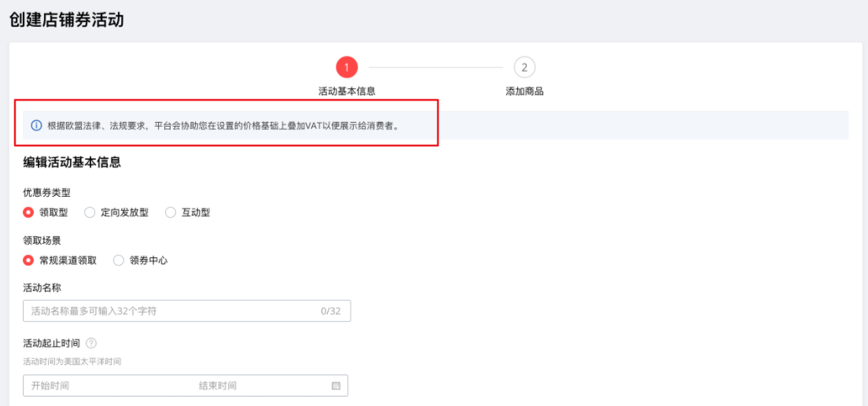868x406 pixels.
Task: Focus the 活动名称 text input
Action: tap(169, 311)
